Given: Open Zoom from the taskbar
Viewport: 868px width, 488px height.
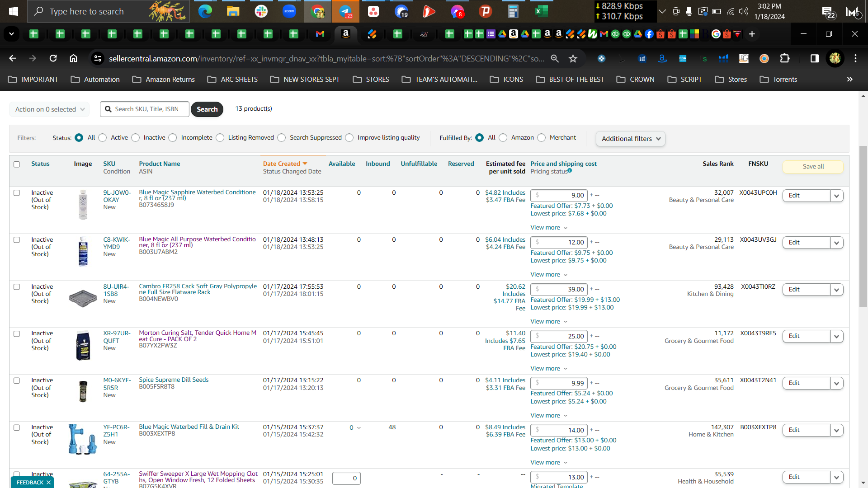Looking at the screenshot, I should click(289, 11).
